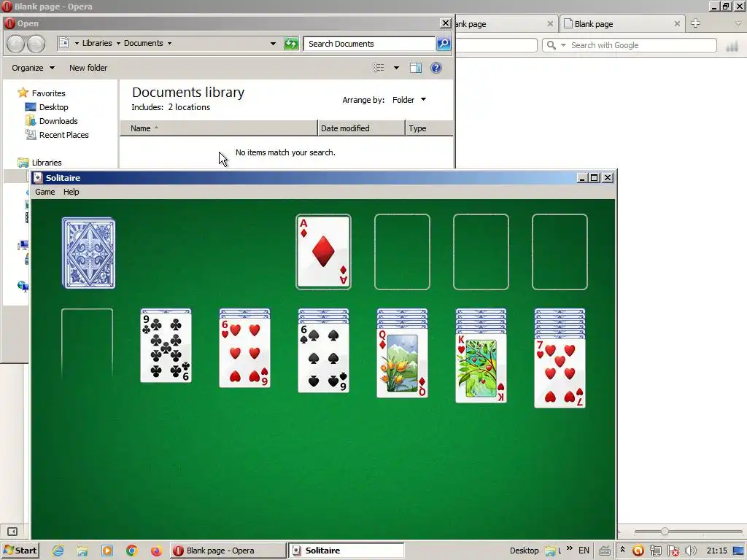Open the Action Center flag icon
Screen dimensions: 747x560
click(x=673, y=551)
